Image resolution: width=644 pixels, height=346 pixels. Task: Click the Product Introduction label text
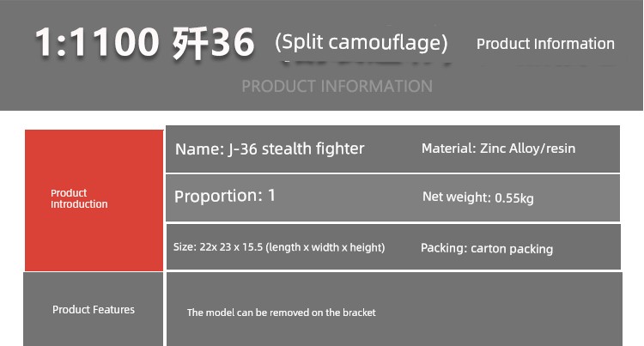79,198
